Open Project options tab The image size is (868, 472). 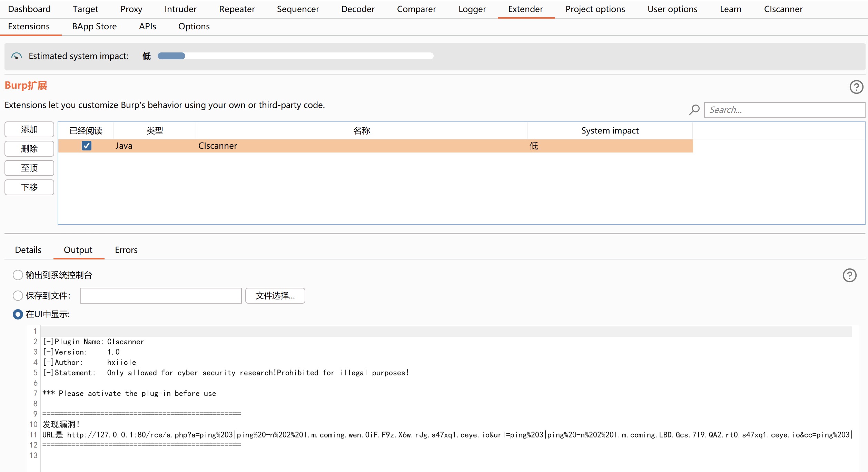595,9
